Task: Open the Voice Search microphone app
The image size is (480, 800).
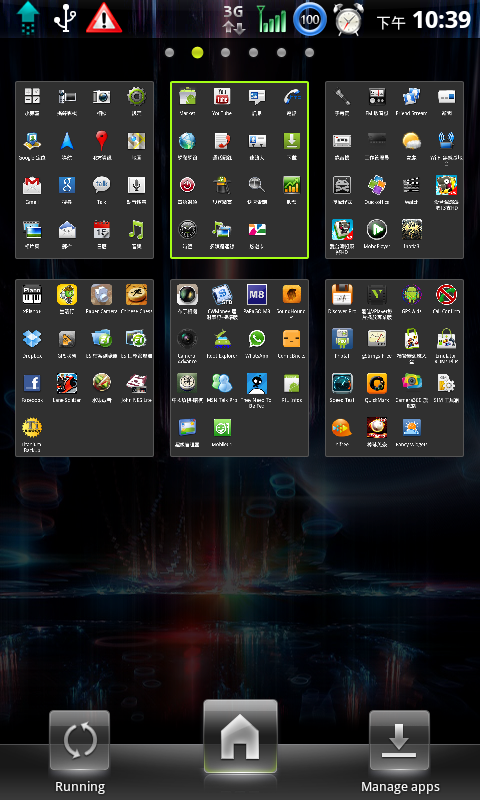Action: tap(136, 185)
